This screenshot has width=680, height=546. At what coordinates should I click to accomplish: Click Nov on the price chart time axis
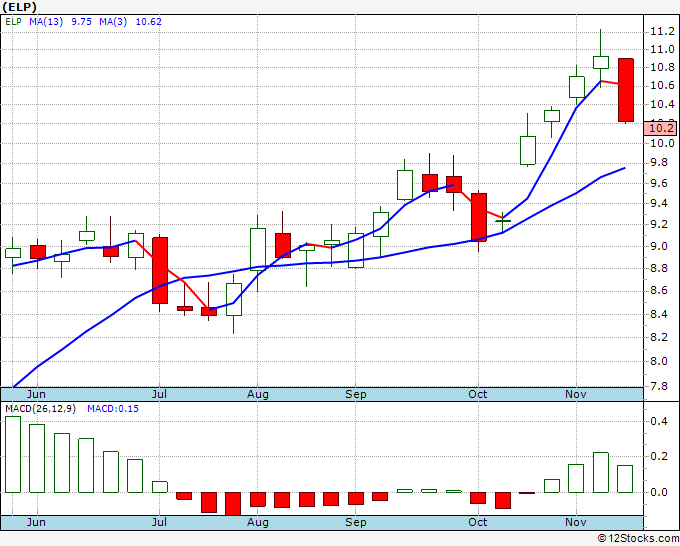coord(575,394)
